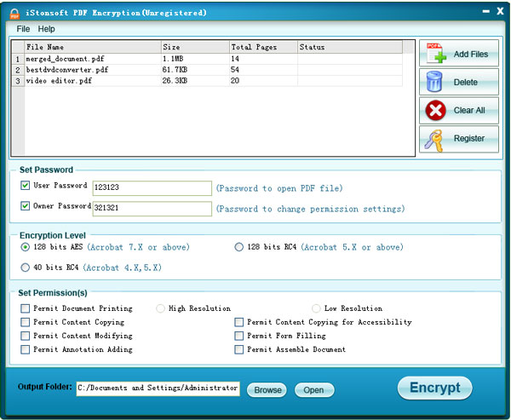Enable Permit Content Copying for Accessibility
This screenshot has height=420, width=511.
pos(239,322)
